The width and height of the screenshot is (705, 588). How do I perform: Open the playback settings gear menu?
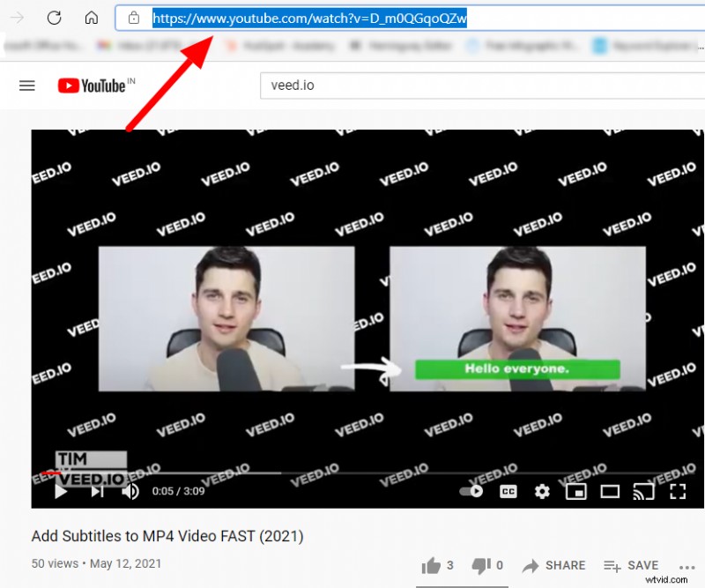541,492
